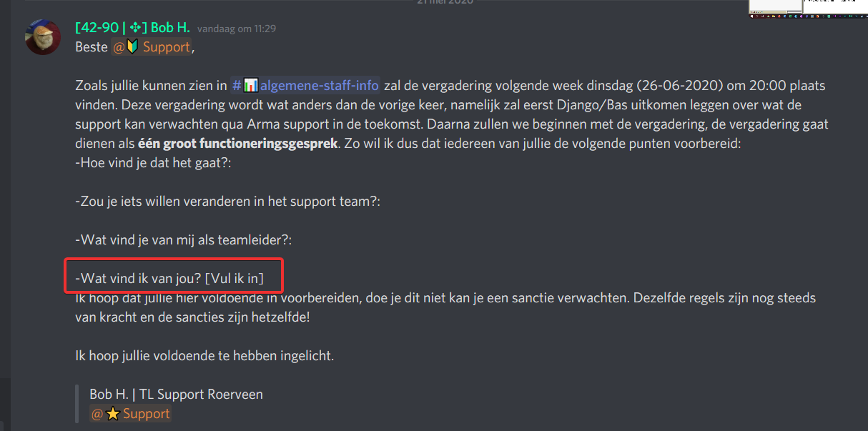
Task: Click the @Support role mention after Beste
Action: click(x=151, y=47)
